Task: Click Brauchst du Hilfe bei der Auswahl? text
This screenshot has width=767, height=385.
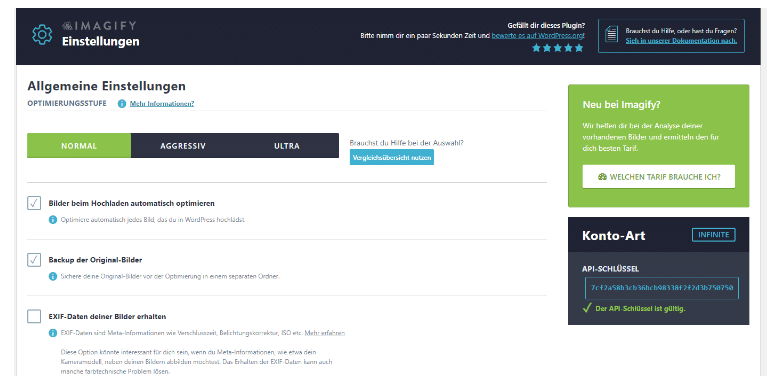Action: [406, 143]
